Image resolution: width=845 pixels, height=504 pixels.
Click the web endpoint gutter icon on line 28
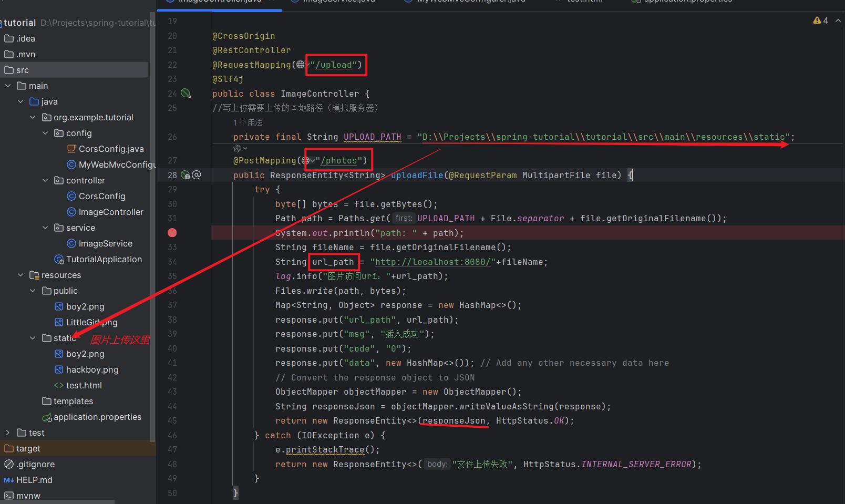185,175
